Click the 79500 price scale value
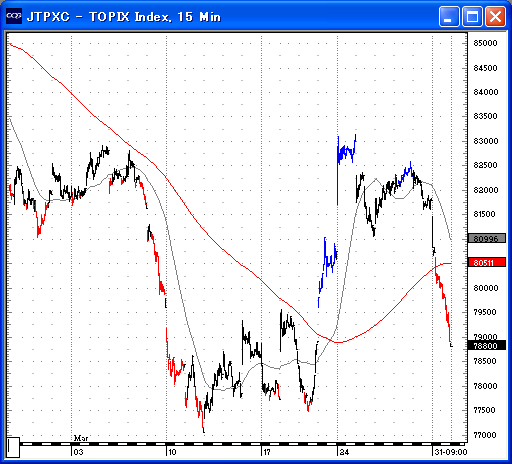 coord(485,312)
